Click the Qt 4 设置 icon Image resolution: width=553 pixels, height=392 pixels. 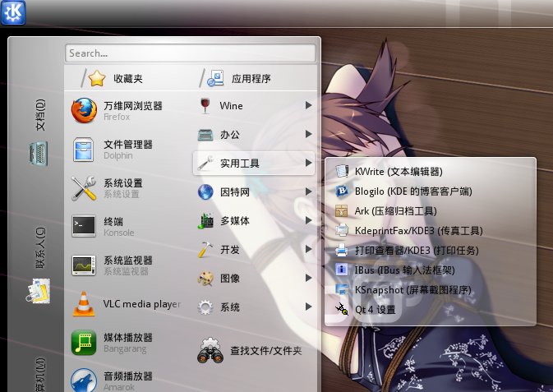341,310
